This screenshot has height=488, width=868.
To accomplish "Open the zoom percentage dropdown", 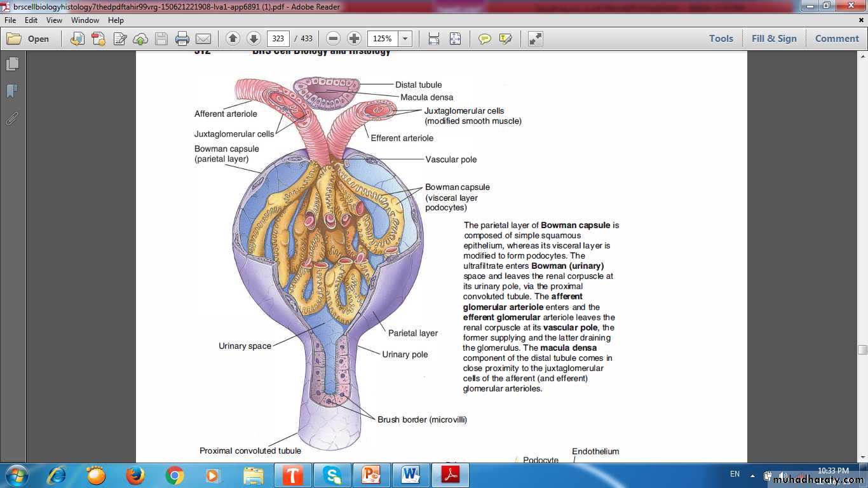I will 405,39.
